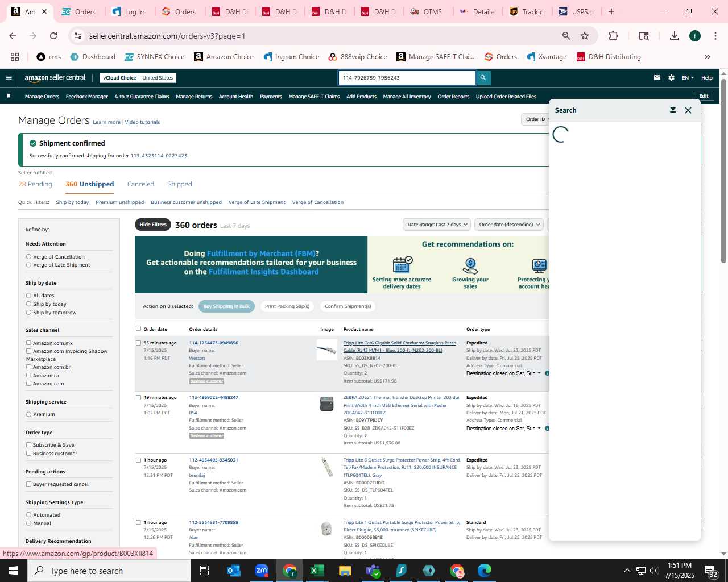Image resolution: width=728 pixels, height=582 pixels.
Task: Check the Amazon.com.mx sales channel
Action: coord(28,343)
